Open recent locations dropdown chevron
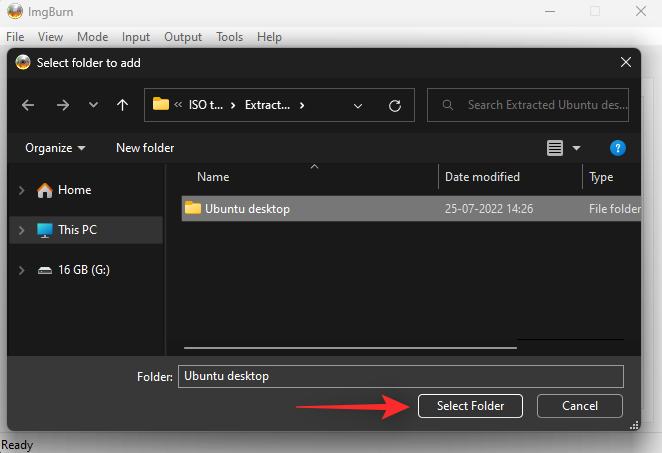Image resolution: width=662 pixels, height=453 pixels. [93, 105]
